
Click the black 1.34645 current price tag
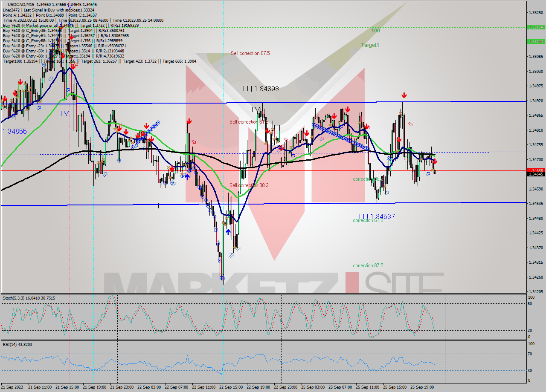535,174
